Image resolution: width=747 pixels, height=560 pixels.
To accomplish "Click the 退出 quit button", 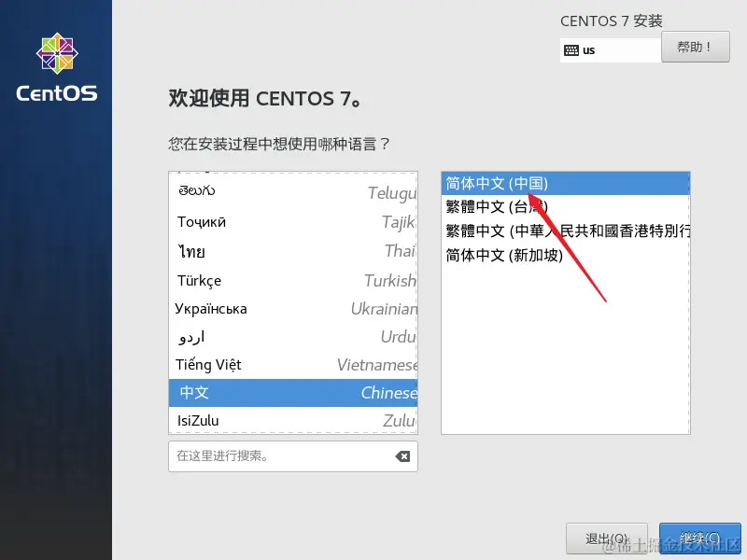I will tap(606, 539).
